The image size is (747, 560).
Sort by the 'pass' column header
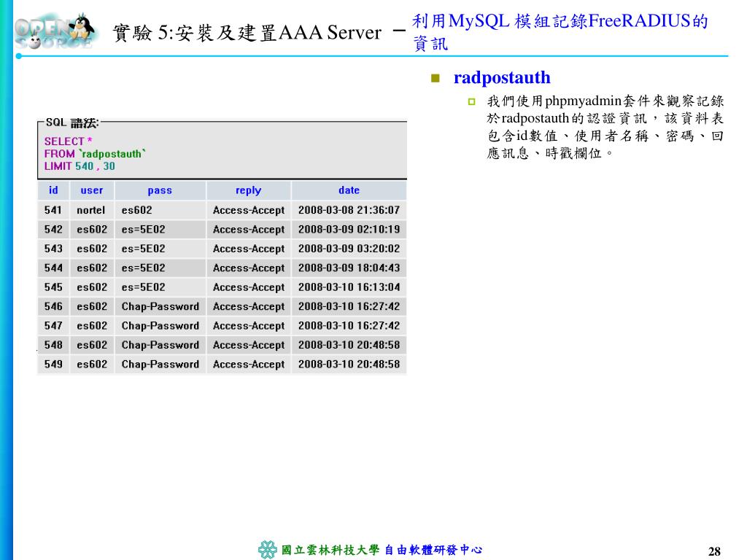point(160,190)
